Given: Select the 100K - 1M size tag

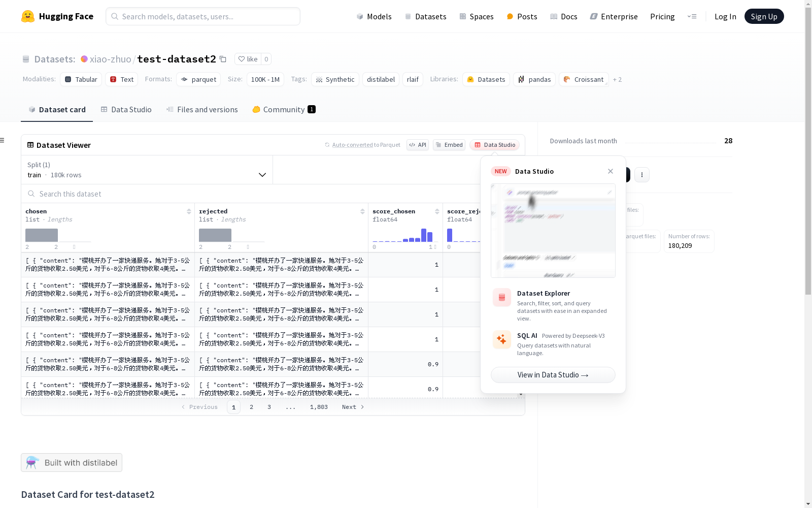Looking at the screenshot, I should pos(265,79).
